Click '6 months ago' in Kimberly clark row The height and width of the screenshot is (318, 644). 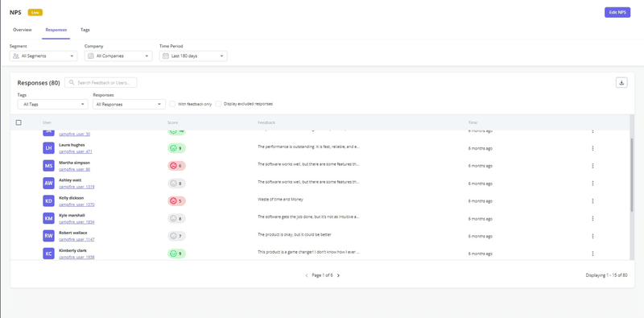point(481,254)
